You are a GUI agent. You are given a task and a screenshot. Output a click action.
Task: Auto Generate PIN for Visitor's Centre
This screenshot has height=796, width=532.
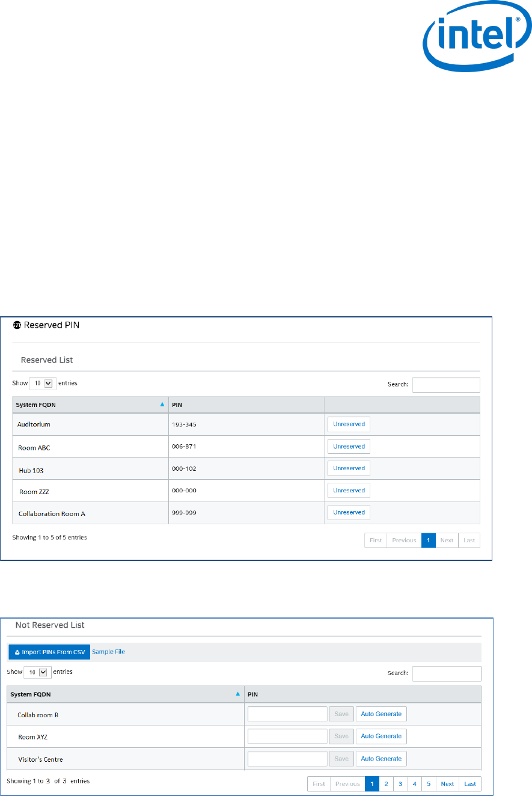pyautogui.click(x=381, y=759)
